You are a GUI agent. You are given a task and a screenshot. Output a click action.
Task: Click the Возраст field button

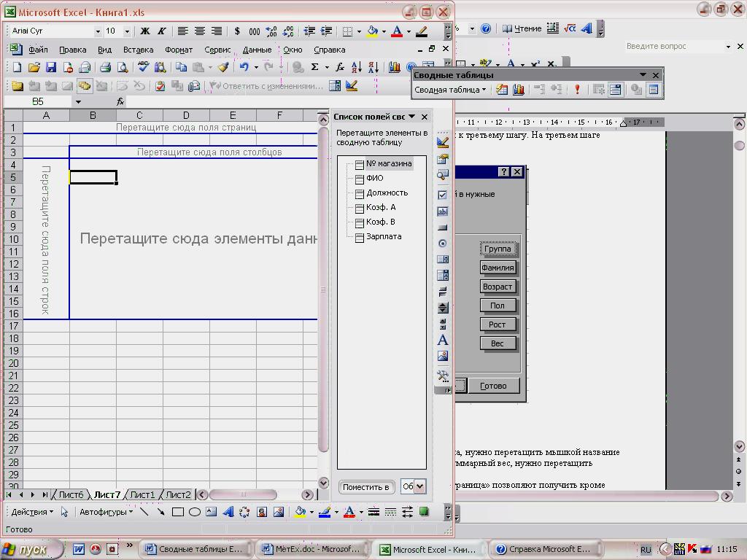pyautogui.click(x=498, y=287)
